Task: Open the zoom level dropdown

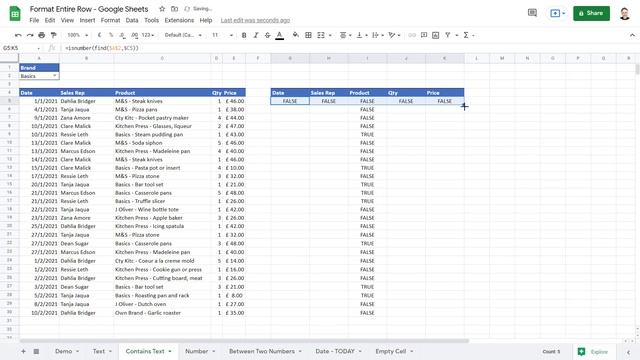Action: click(77, 36)
